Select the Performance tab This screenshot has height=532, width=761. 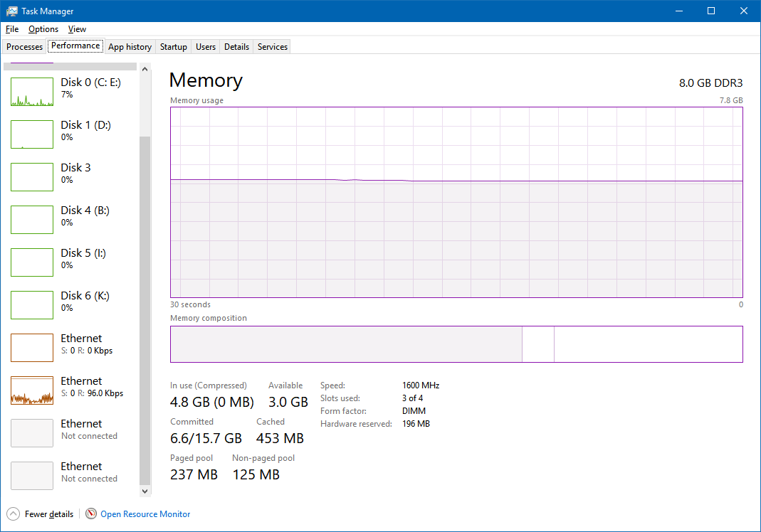[75, 46]
